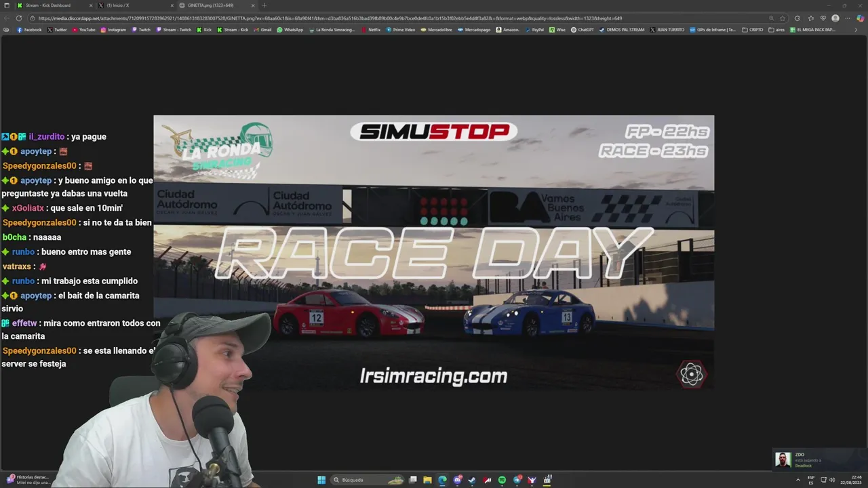This screenshot has height=488, width=868.
Task: Open the aires bookmarks folder
Action: coord(776,30)
